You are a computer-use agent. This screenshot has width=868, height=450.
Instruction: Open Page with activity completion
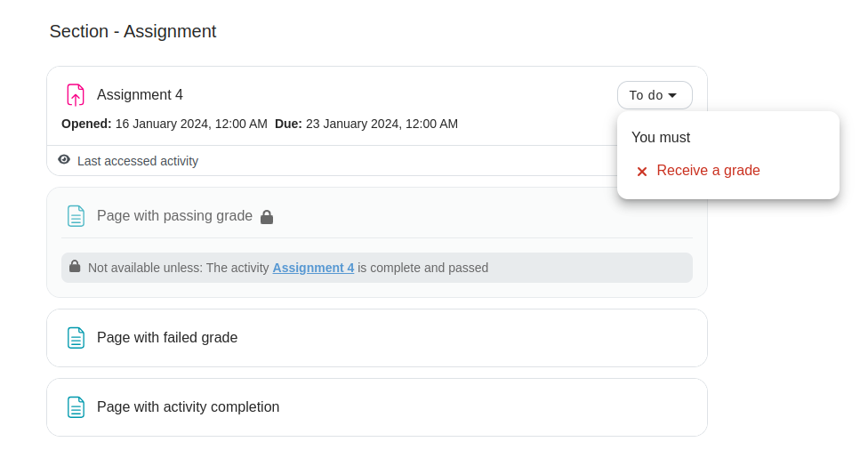pyautogui.click(x=189, y=406)
